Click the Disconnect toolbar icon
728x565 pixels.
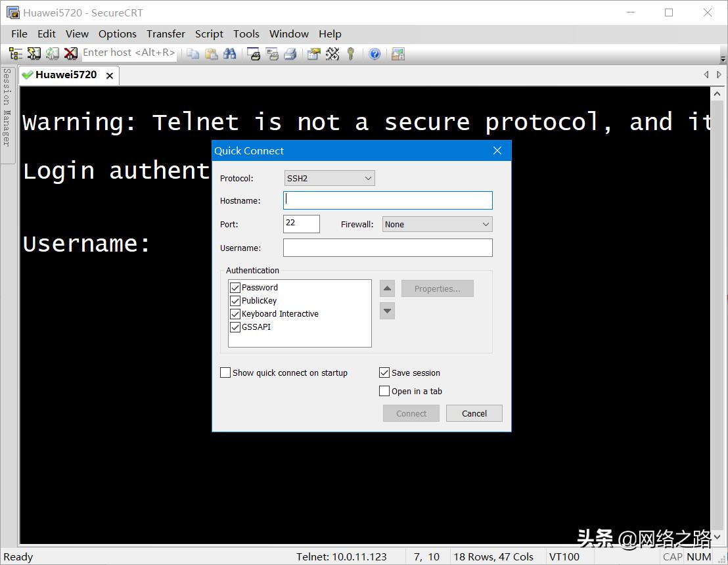pyautogui.click(x=70, y=54)
